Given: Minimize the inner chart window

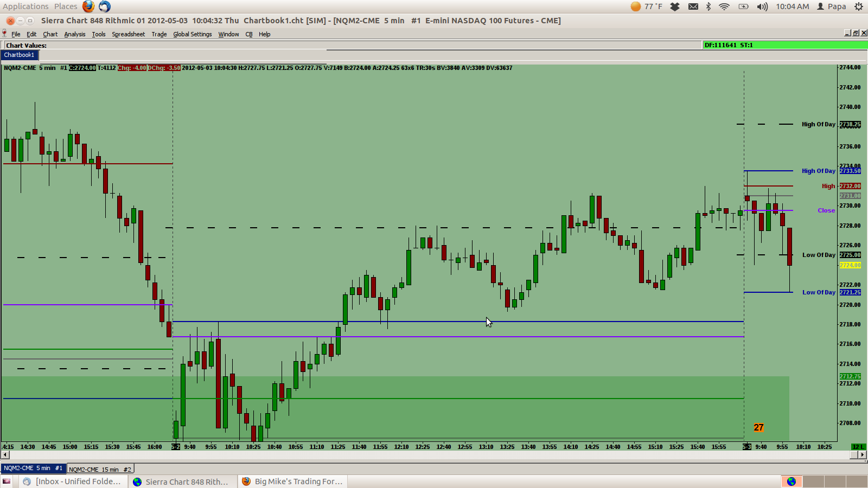Looking at the screenshot, I should (x=847, y=34).
